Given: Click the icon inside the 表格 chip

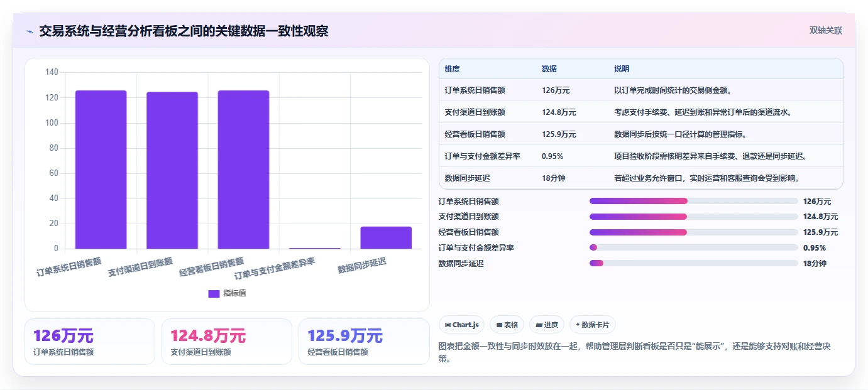Looking at the screenshot, I should (499, 325).
